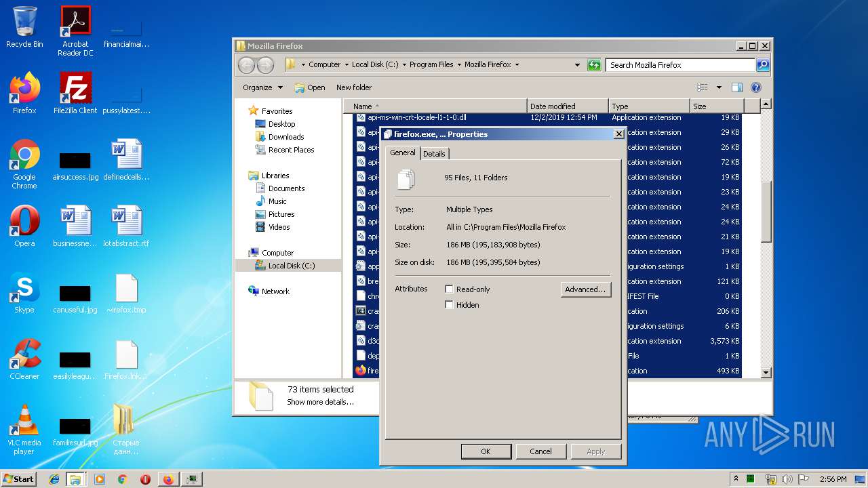
Task: Open the Recycle Bin desktop icon
Action: [x=24, y=27]
